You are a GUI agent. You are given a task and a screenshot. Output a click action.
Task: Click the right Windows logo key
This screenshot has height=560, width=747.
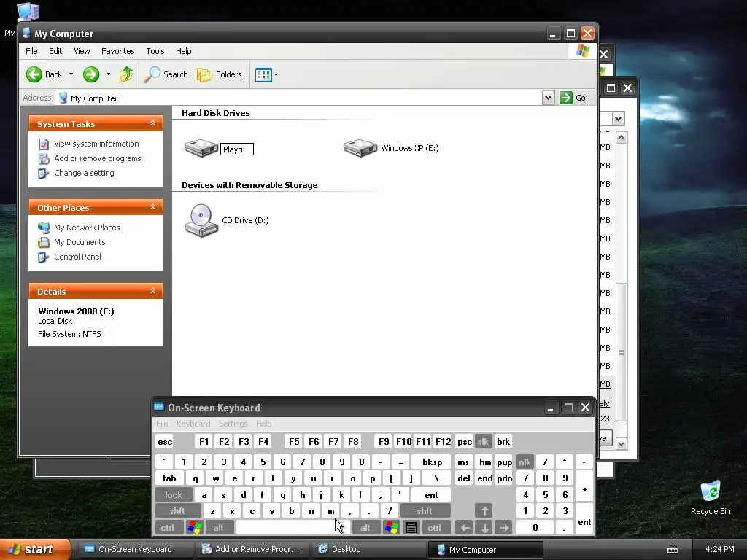point(392,528)
